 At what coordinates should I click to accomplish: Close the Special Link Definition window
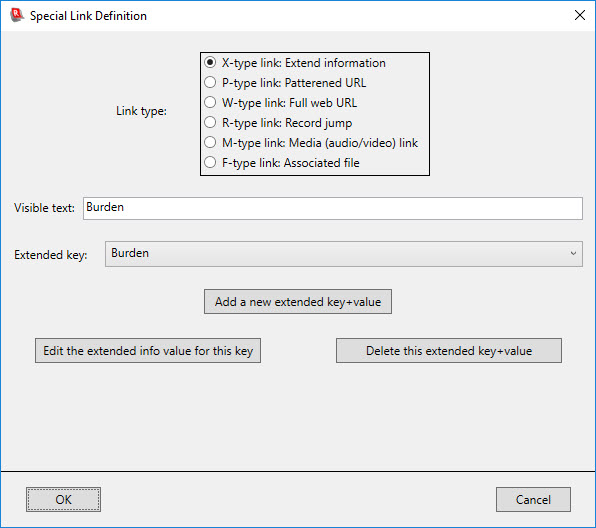(580, 15)
